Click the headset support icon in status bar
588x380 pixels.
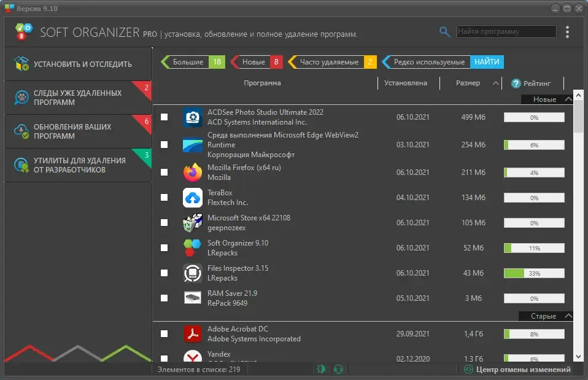coord(338,369)
